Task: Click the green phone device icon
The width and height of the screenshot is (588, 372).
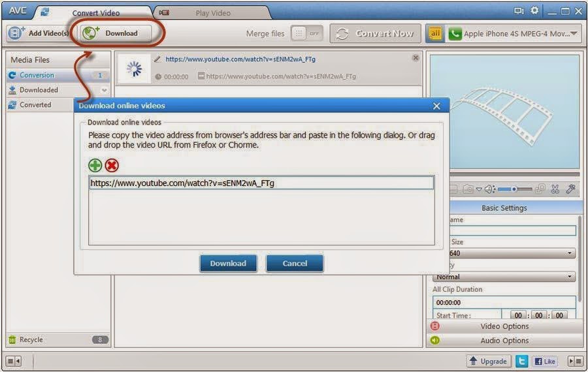Action: click(455, 34)
